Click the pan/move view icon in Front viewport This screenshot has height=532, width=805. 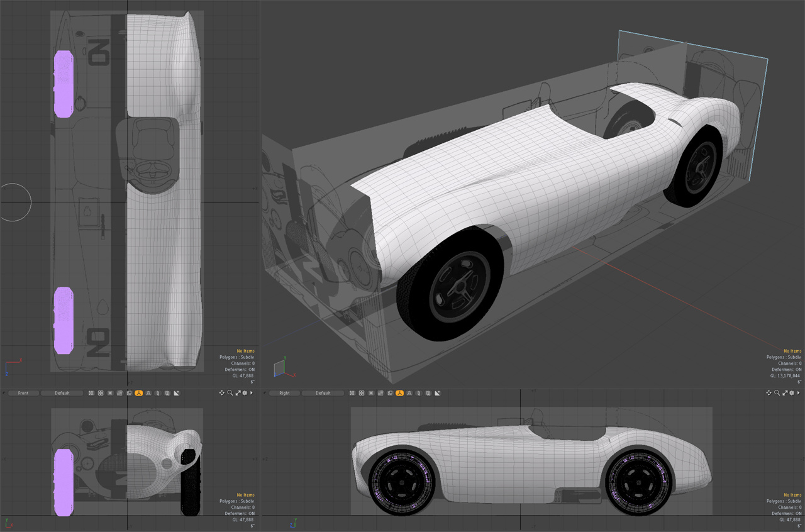(222, 393)
